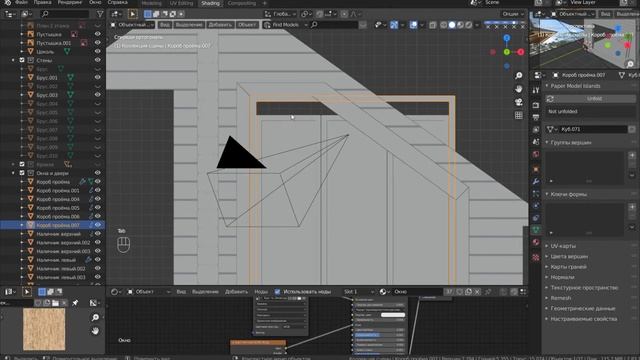Hide Пустышка.001 via its eye icon
The height and width of the screenshot is (360, 640).
click(98, 43)
